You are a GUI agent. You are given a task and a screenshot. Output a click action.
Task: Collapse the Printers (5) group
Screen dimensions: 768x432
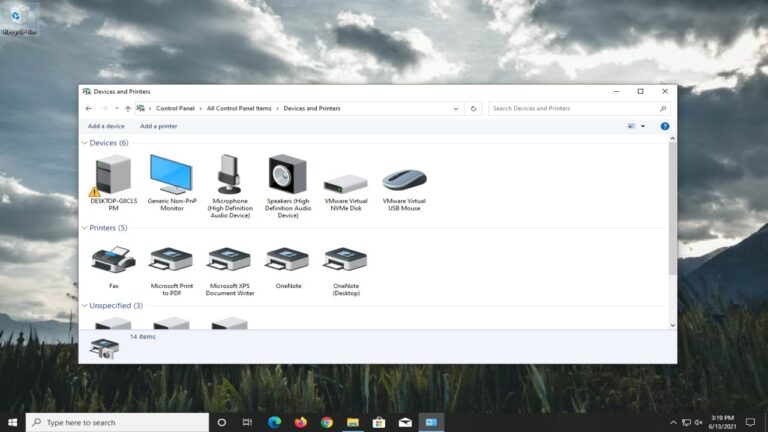coord(84,228)
